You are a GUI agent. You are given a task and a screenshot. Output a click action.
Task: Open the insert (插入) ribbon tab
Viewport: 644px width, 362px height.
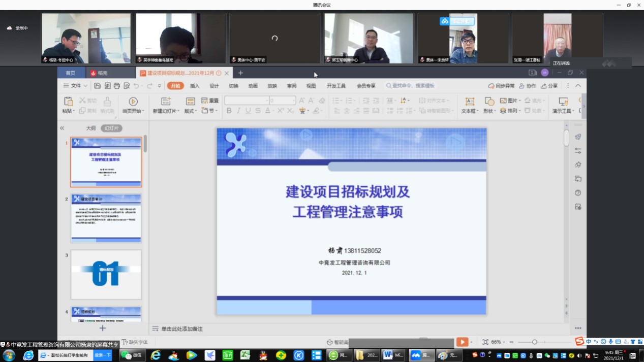pyautogui.click(x=195, y=86)
